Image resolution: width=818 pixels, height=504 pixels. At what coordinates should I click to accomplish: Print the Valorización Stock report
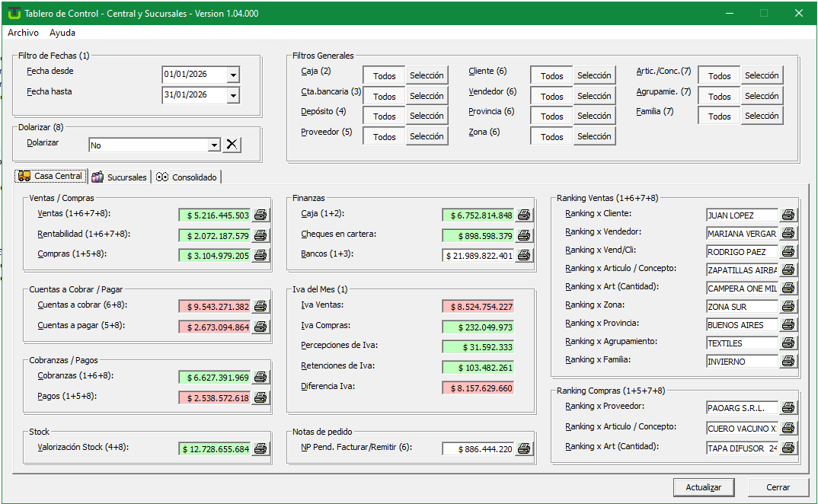(x=260, y=449)
